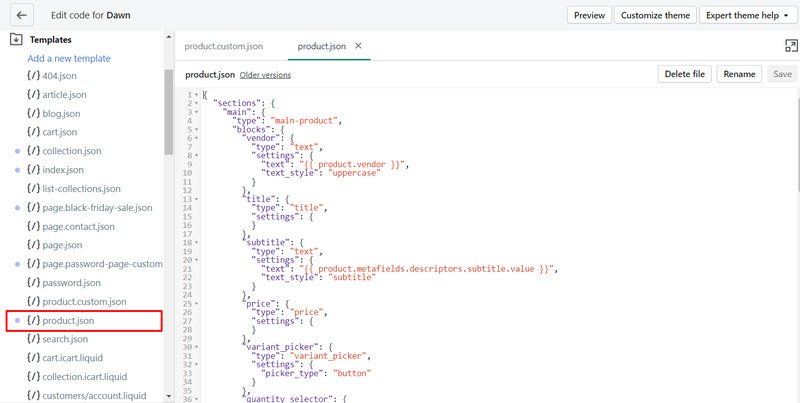Click the file icon beside search.json
Screen dimensions: 800x403
point(33,339)
